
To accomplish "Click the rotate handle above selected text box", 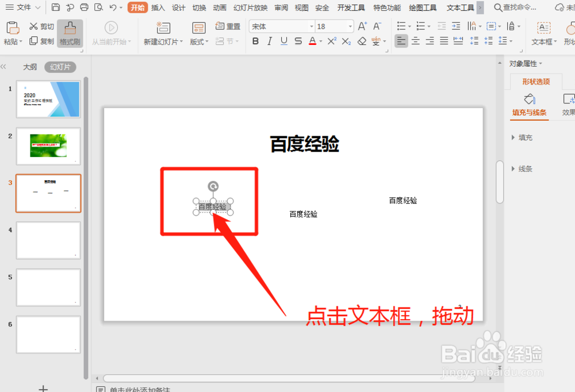I will coord(213,186).
